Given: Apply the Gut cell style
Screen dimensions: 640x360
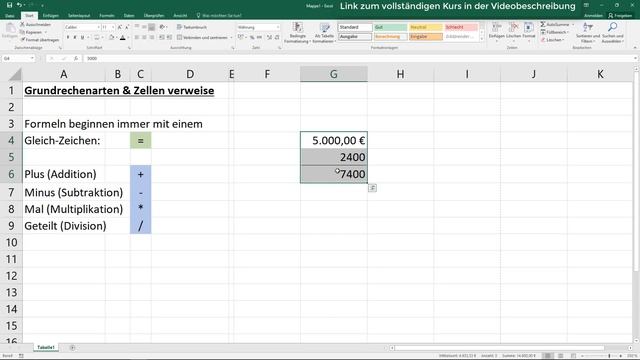Looking at the screenshot, I should click(x=390, y=27).
